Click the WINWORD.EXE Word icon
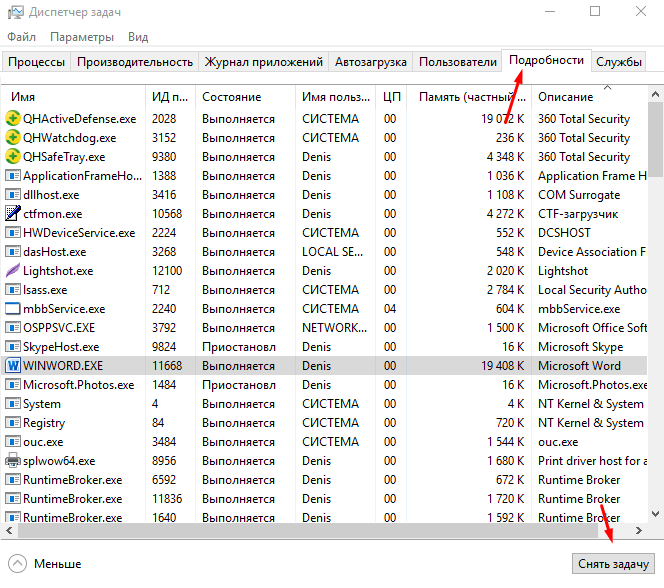This screenshot has width=664, height=588. [x=13, y=366]
